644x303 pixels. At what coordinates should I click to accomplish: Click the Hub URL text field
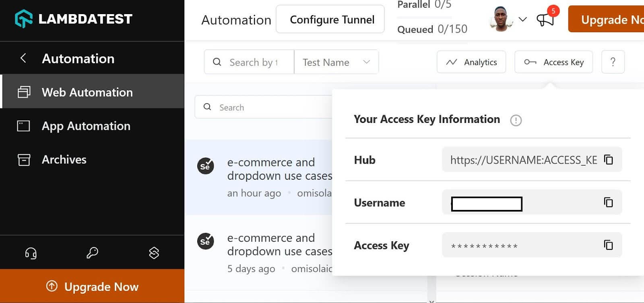532,160
